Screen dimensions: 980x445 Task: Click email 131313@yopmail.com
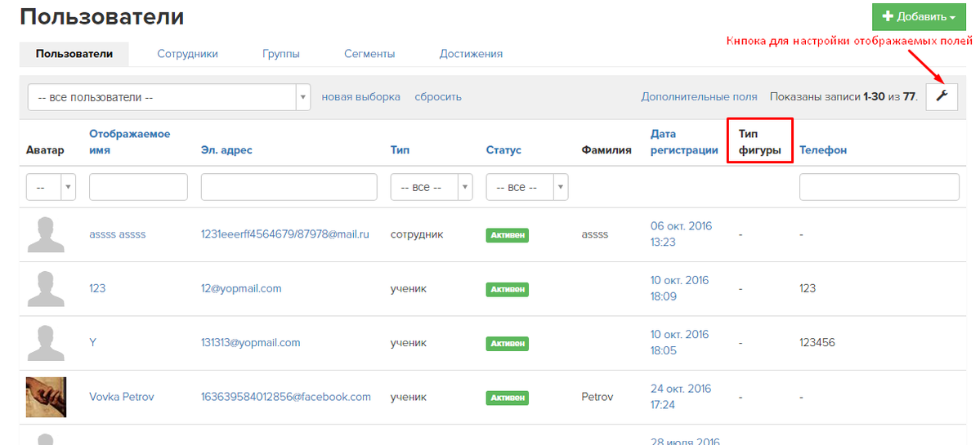click(x=251, y=343)
